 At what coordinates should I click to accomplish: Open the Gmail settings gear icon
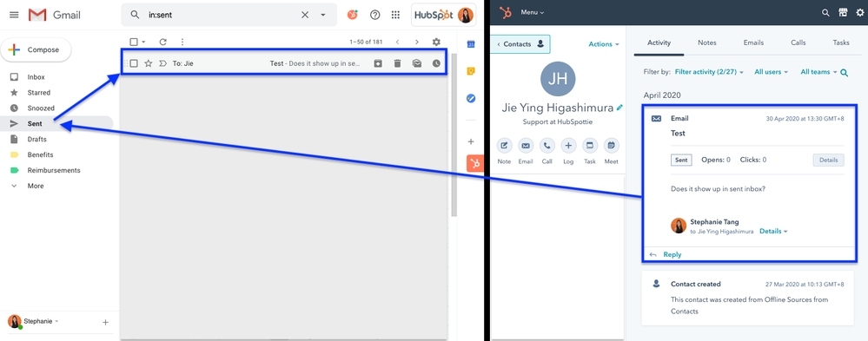[436, 42]
